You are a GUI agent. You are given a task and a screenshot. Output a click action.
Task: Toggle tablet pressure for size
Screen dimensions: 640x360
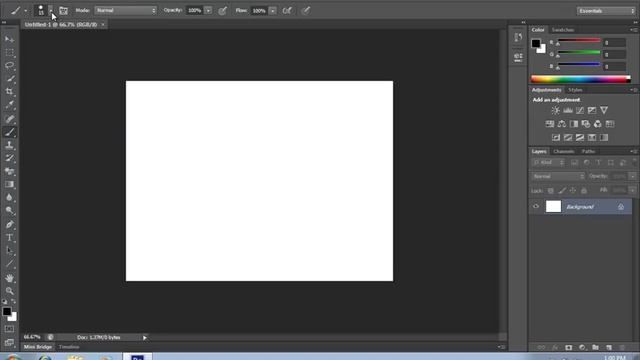coord(306,11)
